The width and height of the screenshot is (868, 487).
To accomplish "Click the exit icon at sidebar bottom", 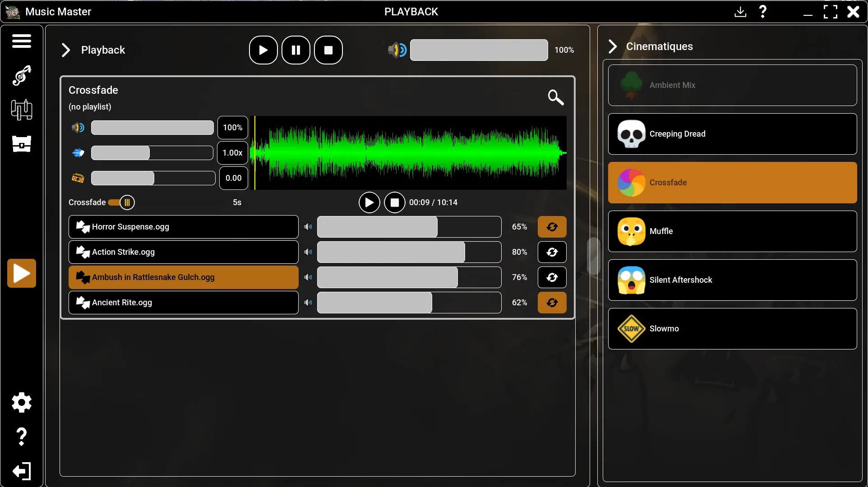I will (x=22, y=471).
